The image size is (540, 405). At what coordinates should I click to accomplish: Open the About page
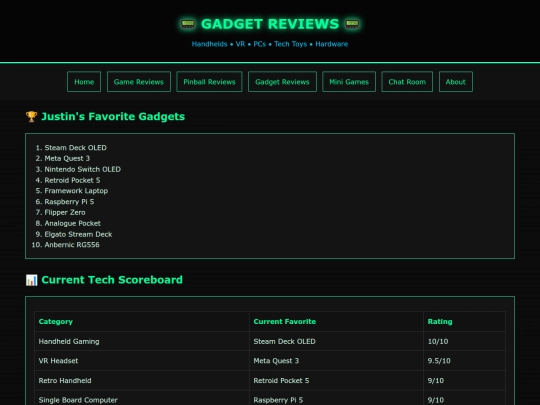tap(456, 82)
